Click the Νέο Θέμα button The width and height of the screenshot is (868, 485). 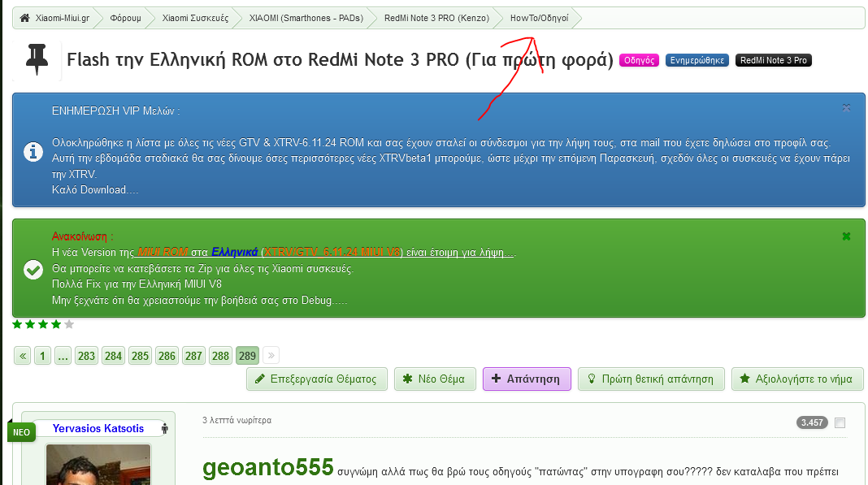point(435,379)
